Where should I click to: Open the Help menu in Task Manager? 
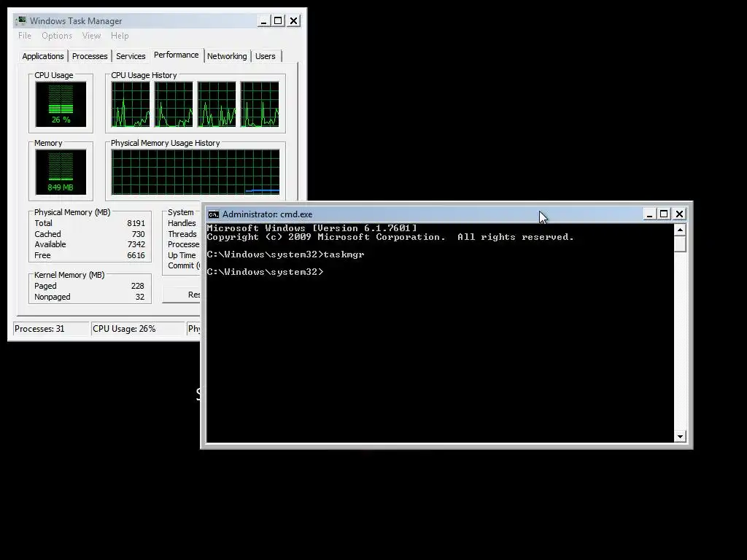[120, 36]
